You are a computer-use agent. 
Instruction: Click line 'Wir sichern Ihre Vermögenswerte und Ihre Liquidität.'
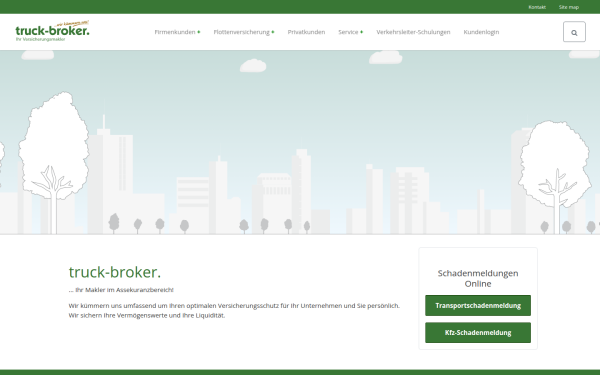point(147,315)
